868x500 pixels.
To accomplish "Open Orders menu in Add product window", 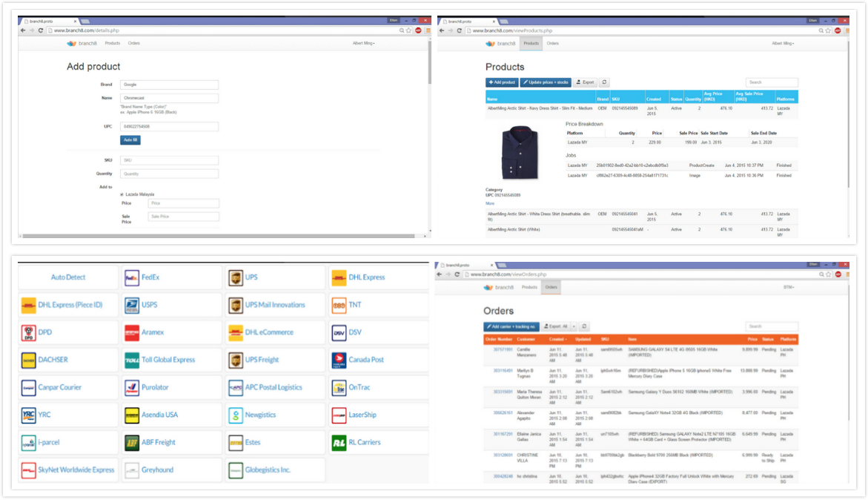I will [x=134, y=43].
